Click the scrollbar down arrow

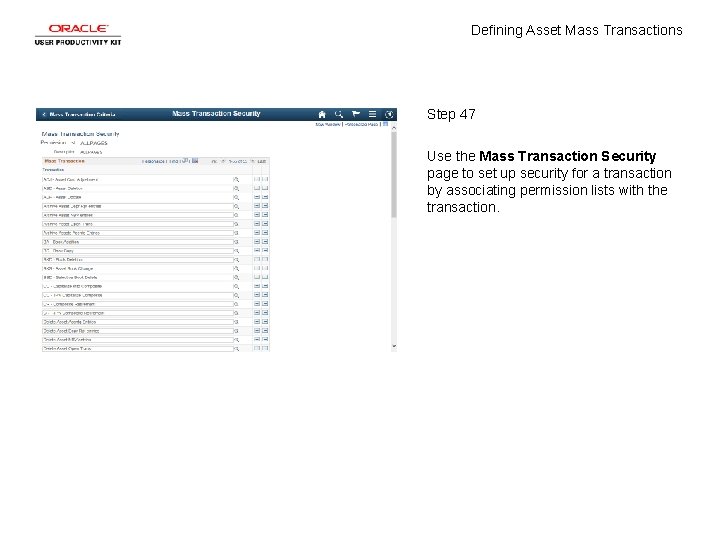[394, 346]
